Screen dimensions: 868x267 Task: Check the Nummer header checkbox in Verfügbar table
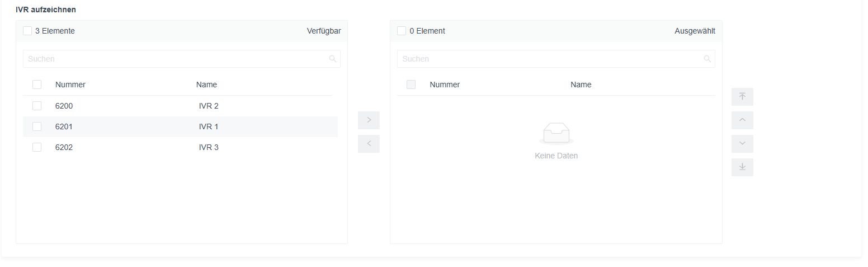tap(37, 85)
